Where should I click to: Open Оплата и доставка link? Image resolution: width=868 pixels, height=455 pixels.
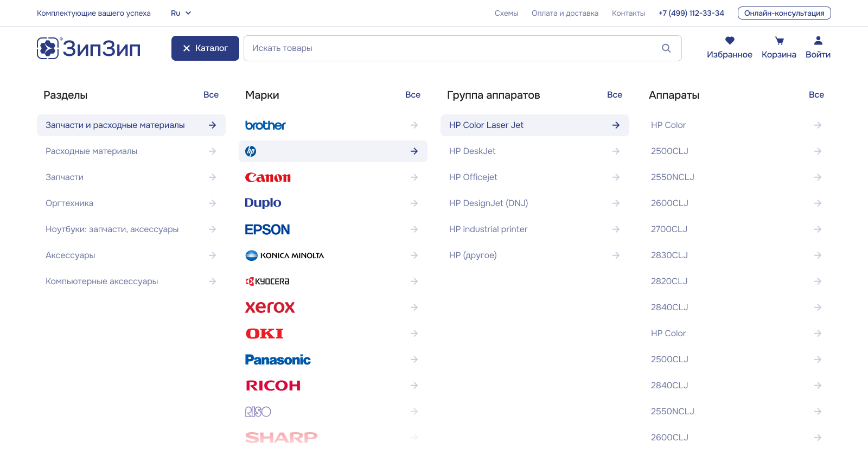[x=565, y=13]
